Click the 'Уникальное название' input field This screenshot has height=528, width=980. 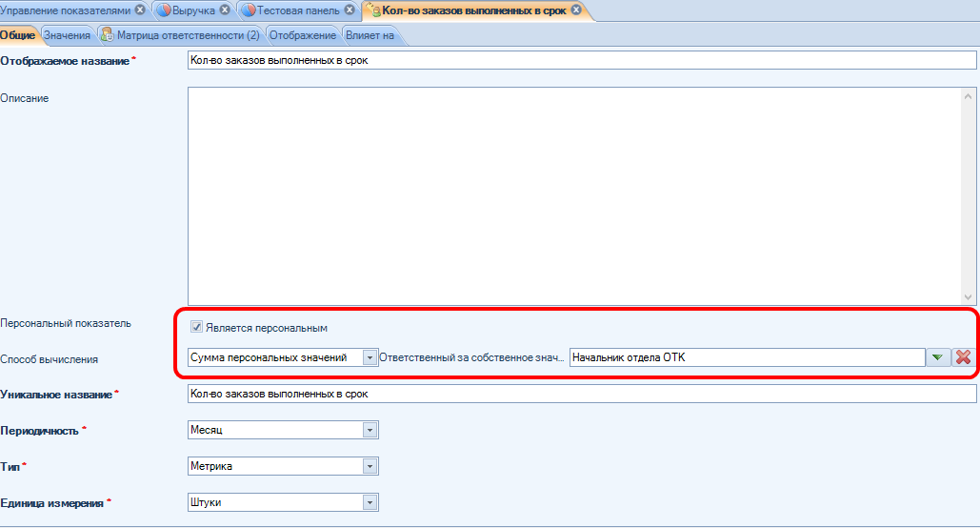point(582,394)
